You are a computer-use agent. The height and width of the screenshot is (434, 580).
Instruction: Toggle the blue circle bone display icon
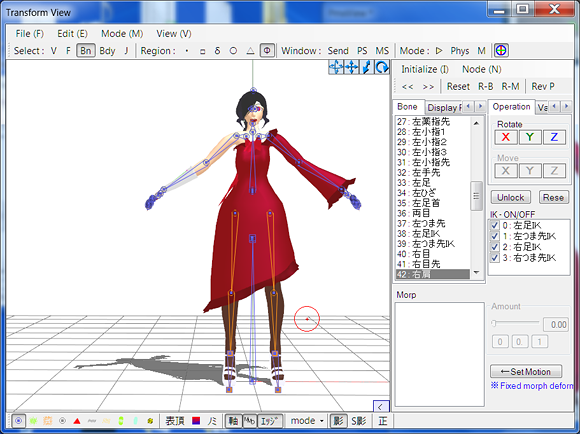point(18,421)
